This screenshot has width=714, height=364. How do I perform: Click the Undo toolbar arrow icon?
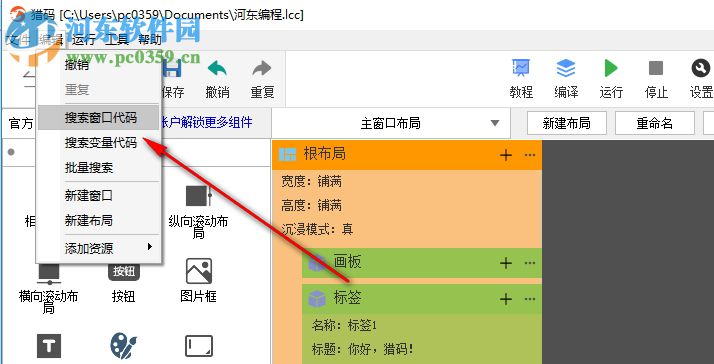tap(217, 69)
